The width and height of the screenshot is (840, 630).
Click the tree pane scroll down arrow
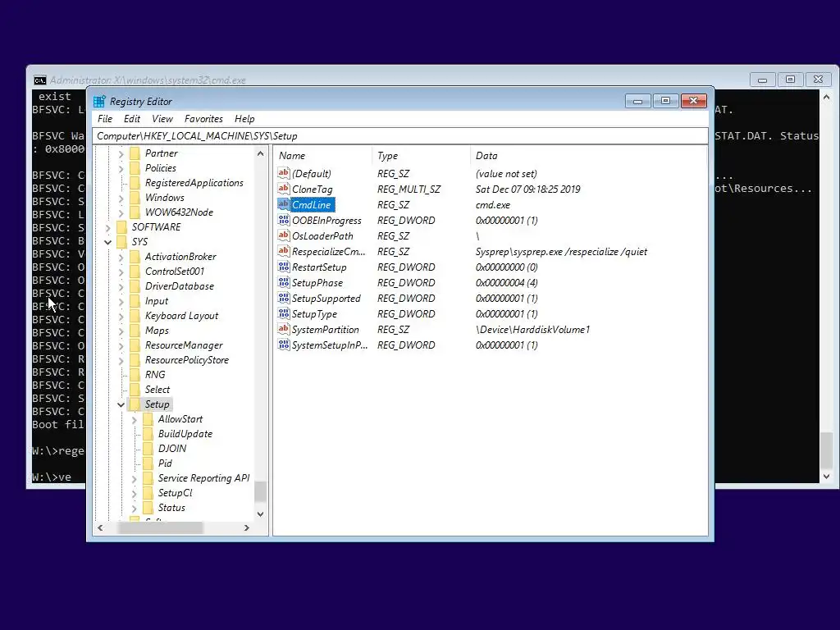[260, 514]
